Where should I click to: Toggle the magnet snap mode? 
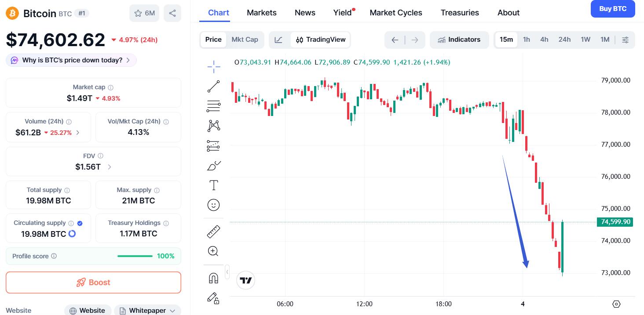point(214,278)
